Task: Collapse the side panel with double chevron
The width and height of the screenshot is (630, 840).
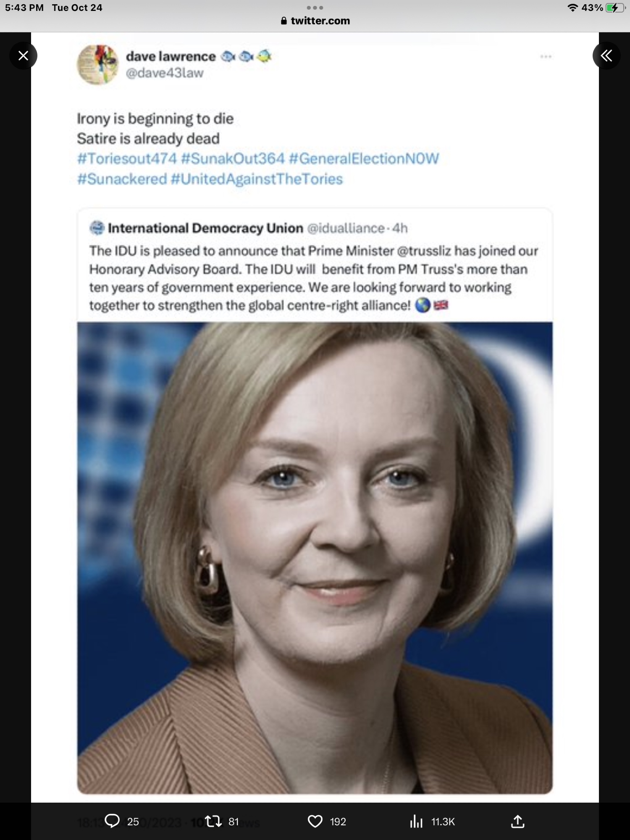Action: pos(606,55)
